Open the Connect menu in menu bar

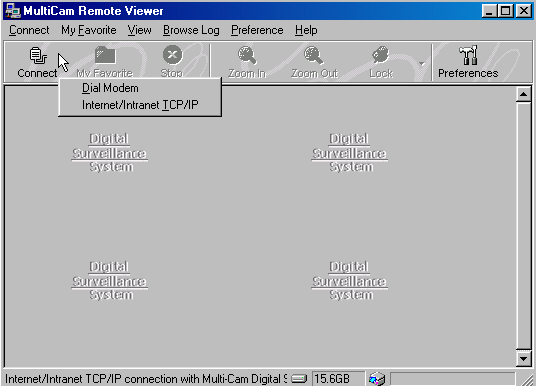pos(29,30)
